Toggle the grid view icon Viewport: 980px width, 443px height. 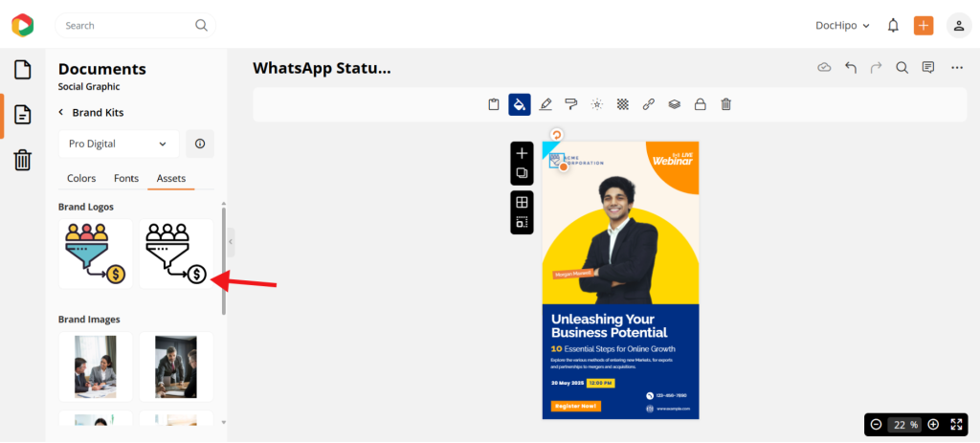pyautogui.click(x=522, y=202)
